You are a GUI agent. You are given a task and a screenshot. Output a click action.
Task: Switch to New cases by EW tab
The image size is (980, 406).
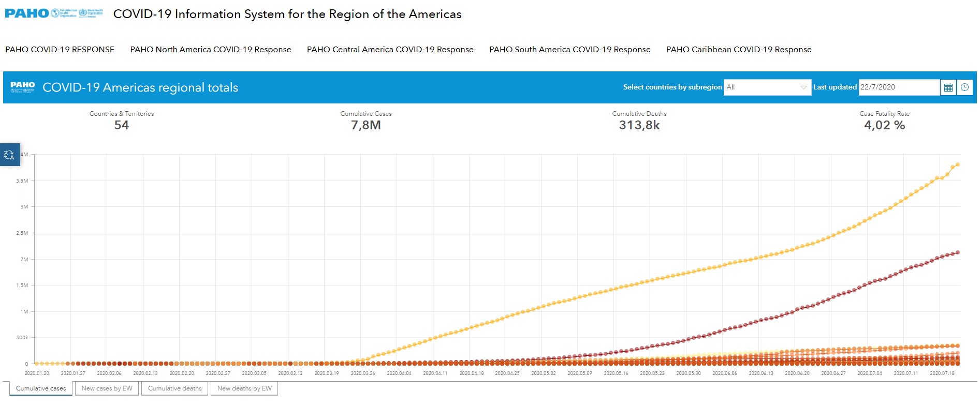107,388
